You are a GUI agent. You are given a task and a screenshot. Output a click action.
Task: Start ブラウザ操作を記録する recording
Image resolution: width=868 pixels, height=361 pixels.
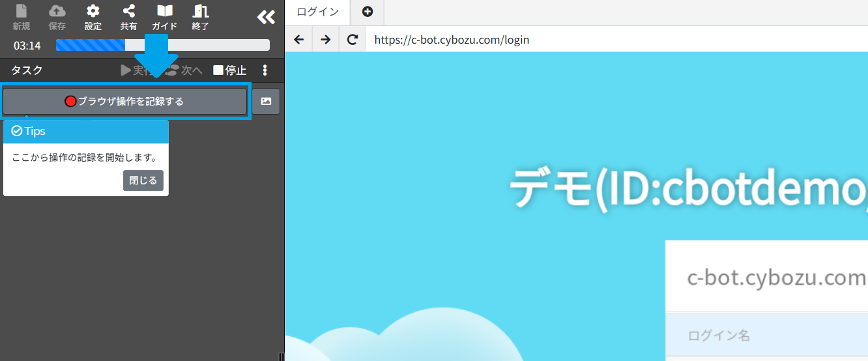125,102
